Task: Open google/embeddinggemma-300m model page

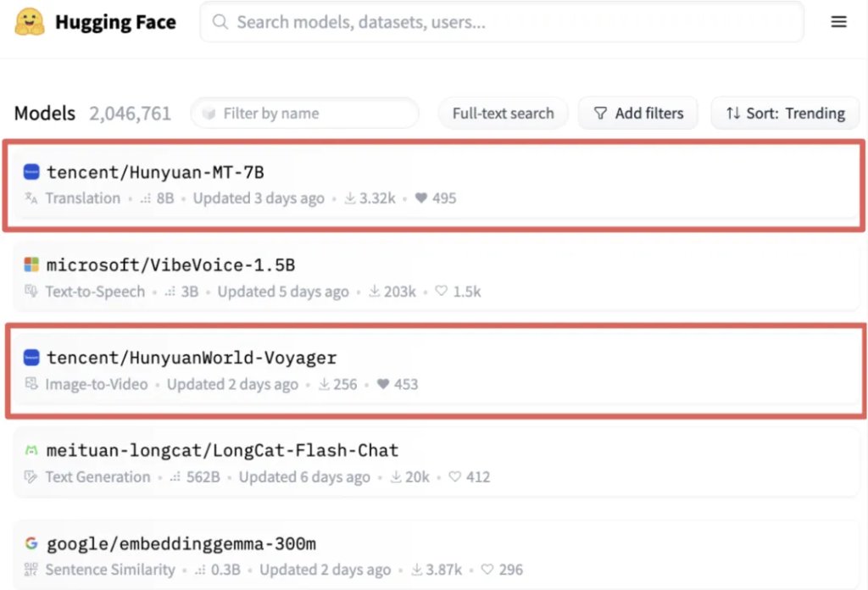Action: pos(181,544)
